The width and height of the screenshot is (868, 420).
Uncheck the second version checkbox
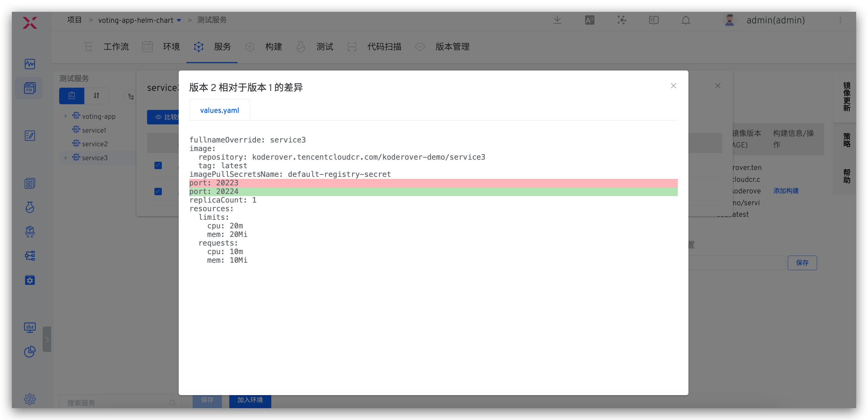158,191
